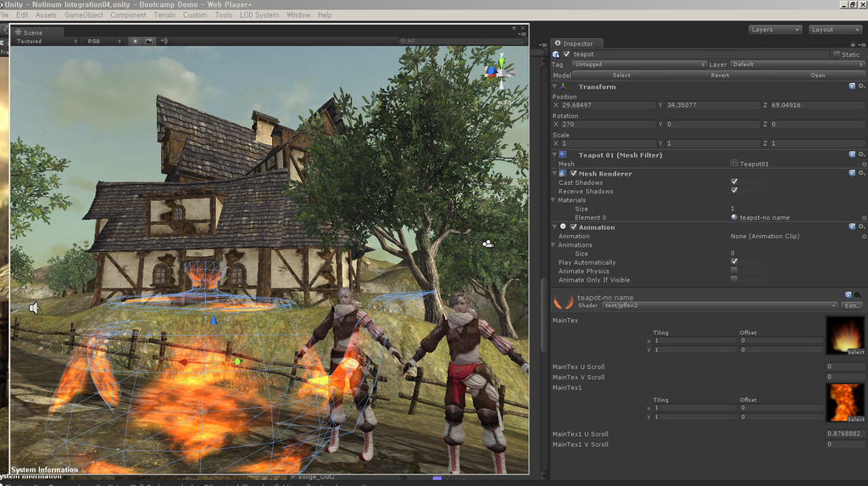
Task: Uncheck Cast Shadows
Action: point(734,182)
